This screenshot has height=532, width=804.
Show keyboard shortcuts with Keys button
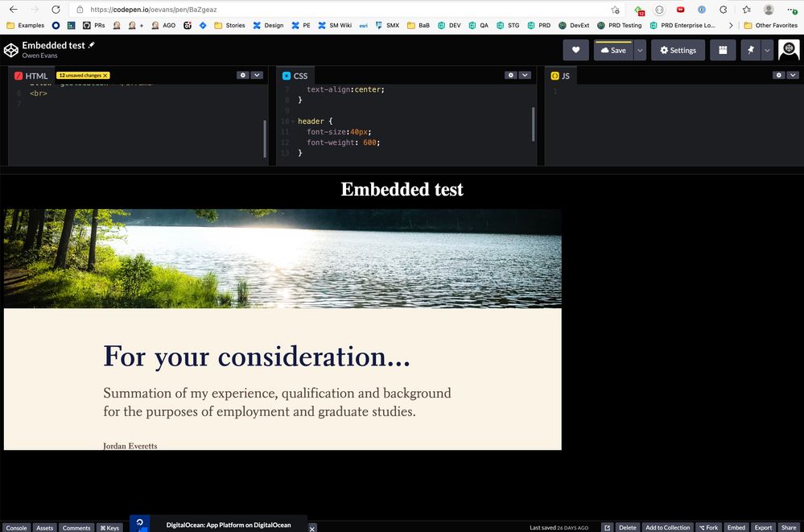click(x=109, y=527)
